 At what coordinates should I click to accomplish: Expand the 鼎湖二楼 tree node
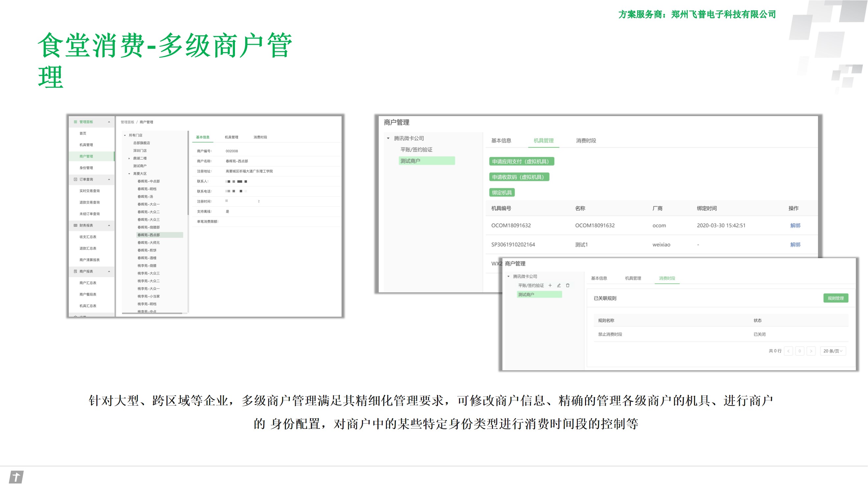129,158
